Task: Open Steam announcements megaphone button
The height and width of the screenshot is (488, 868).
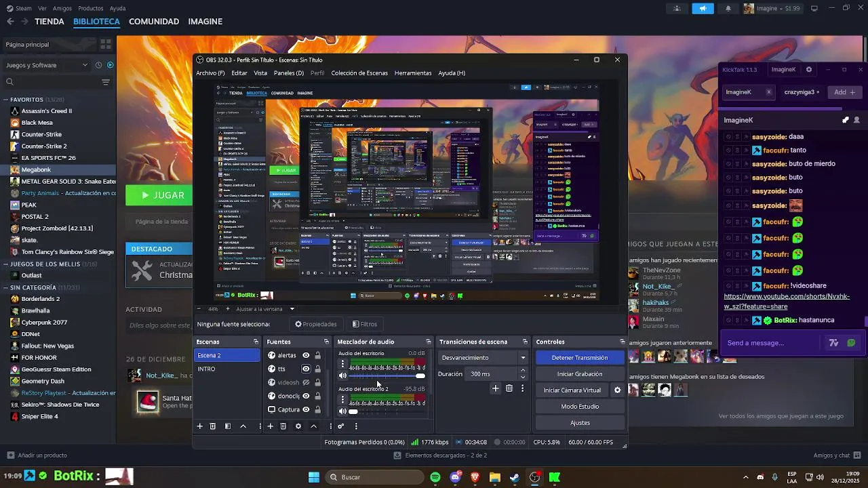Action: click(x=703, y=8)
